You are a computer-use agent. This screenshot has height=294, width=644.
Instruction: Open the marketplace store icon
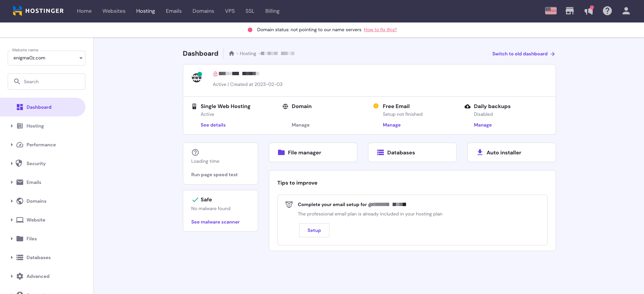click(x=569, y=11)
